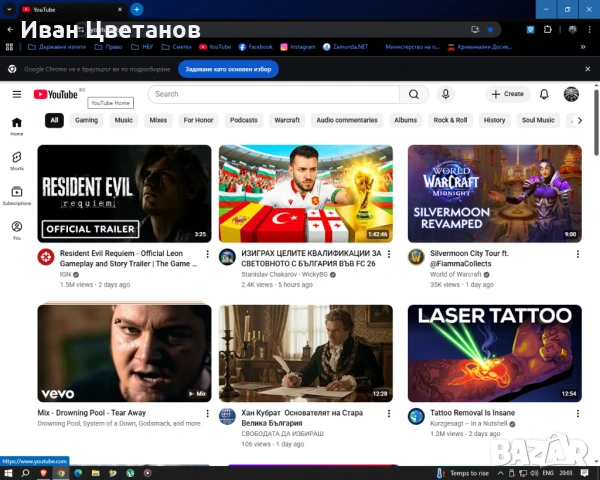Select the Audio commentaries chip

click(347, 120)
